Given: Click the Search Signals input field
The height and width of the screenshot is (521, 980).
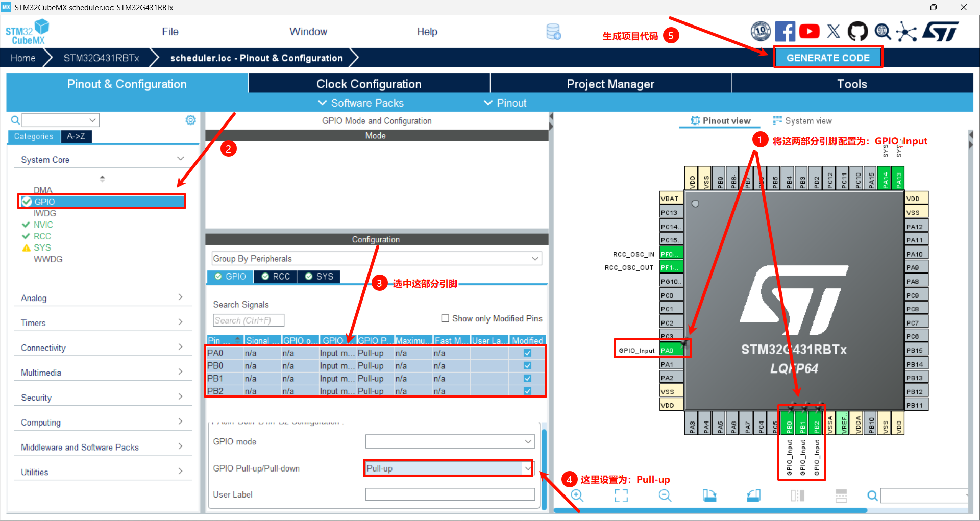Looking at the screenshot, I should (x=249, y=320).
